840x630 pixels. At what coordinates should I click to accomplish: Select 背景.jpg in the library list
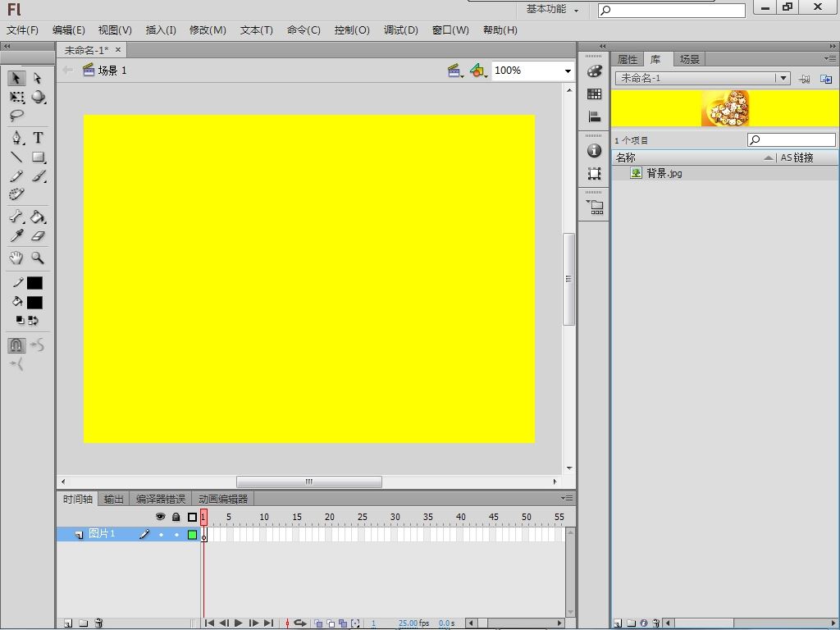[x=664, y=173]
